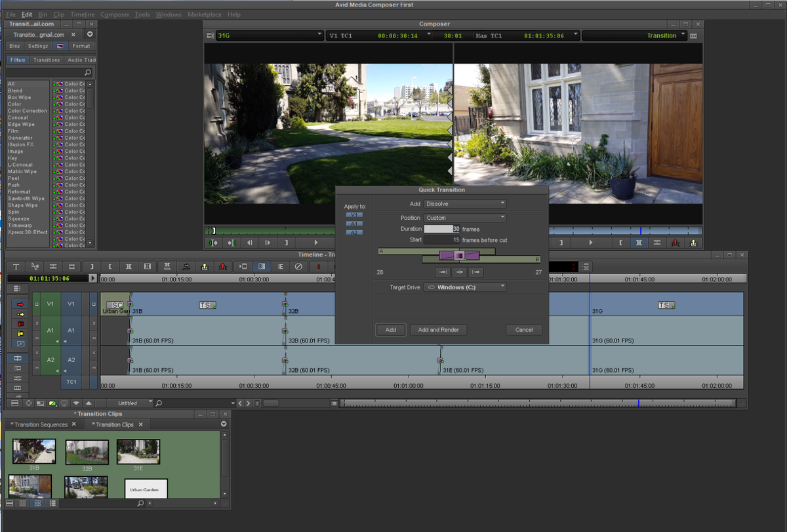787x532 pixels.
Task: Select the 31B clip thumbnail in bin
Action: pyautogui.click(x=33, y=451)
